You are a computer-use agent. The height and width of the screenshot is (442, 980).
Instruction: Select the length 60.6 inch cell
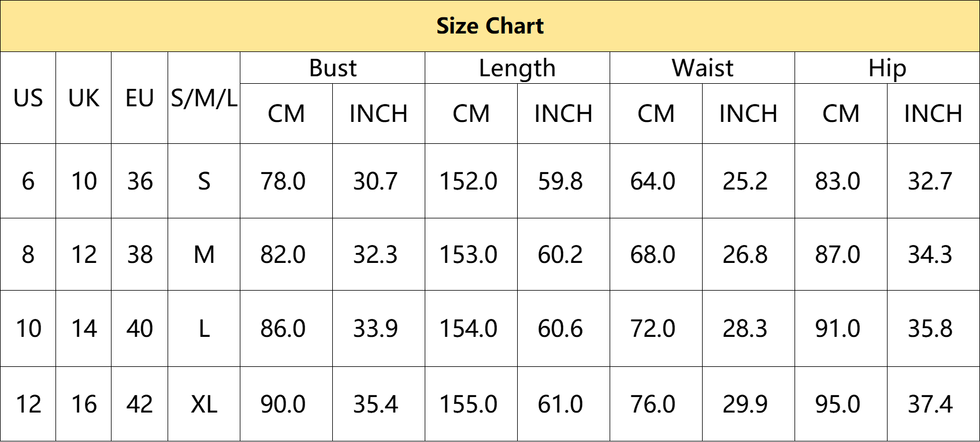(564, 328)
